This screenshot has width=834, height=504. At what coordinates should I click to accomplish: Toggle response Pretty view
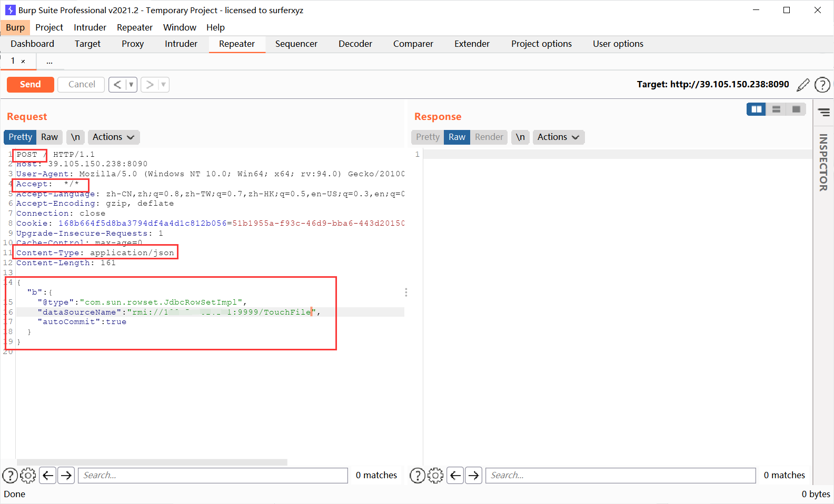point(428,137)
